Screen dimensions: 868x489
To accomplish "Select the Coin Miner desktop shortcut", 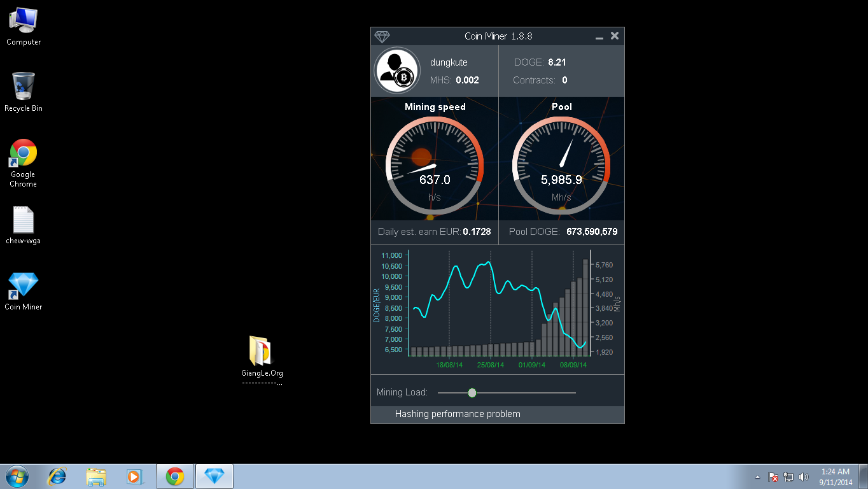I will pyautogui.click(x=24, y=292).
